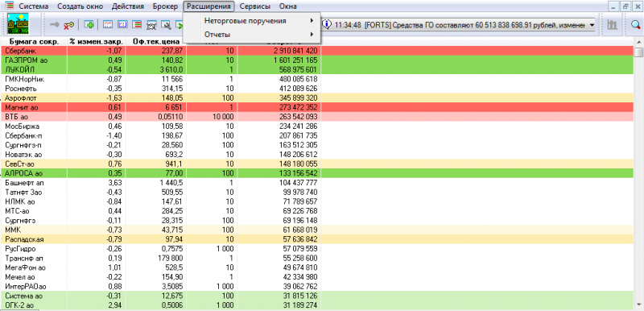644x311 pixels.
Task: Restore the inner window size
Action: [x=625, y=6]
